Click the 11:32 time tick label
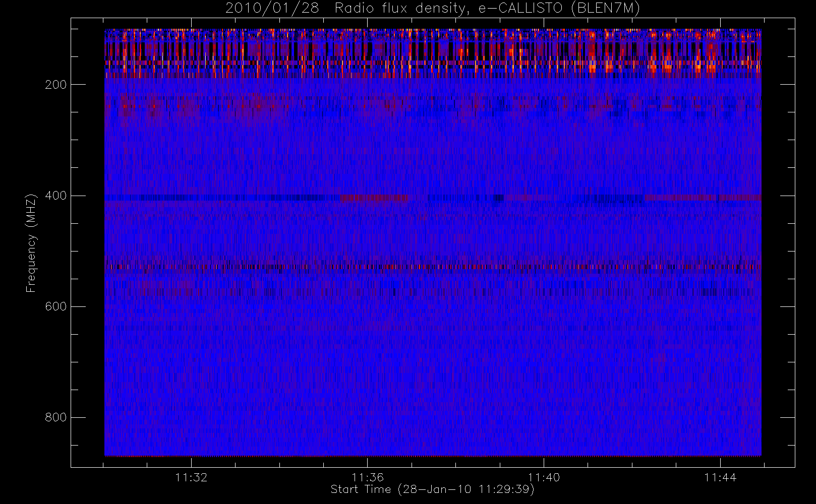 tap(191, 477)
